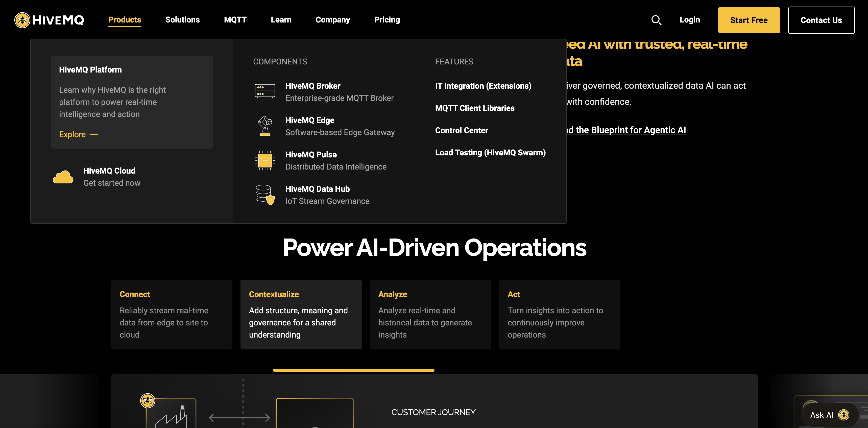This screenshot has width=868, height=428.
Task: Switch to the Analyze tab card
Action: [430, 314]
